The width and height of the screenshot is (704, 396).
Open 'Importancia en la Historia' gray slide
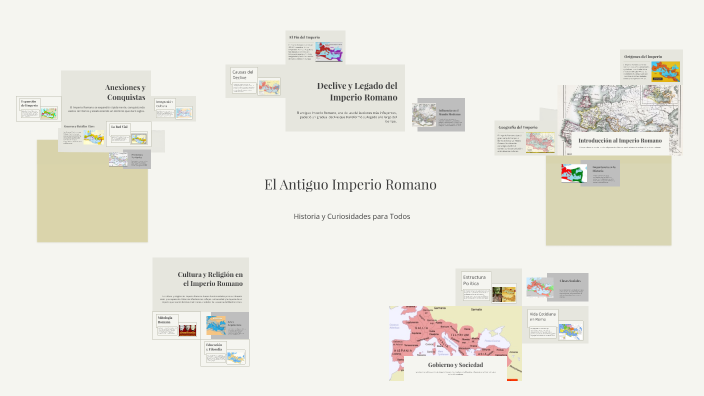[600, 173]
